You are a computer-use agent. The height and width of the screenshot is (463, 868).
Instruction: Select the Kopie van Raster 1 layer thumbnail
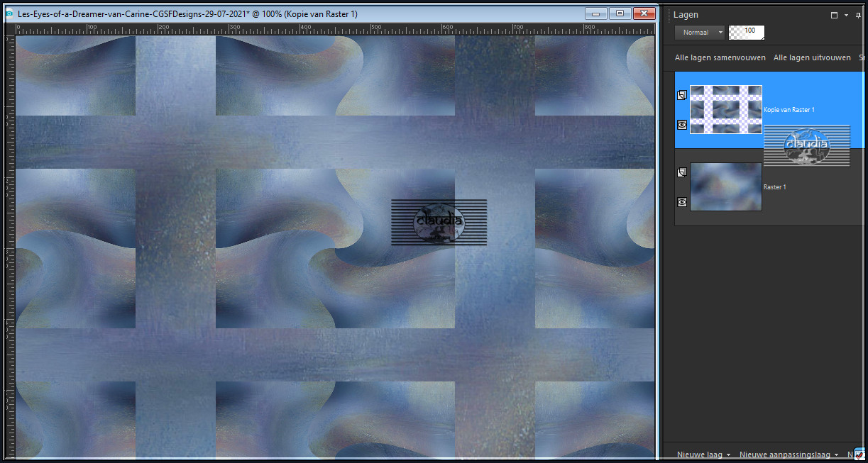[726, 109]
